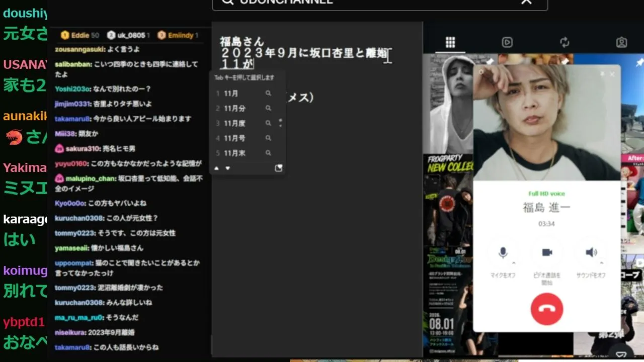Viewport: 644px width, 362px height.
Task: Search the web for candidate 11月末
Action: tap(268, 153)
